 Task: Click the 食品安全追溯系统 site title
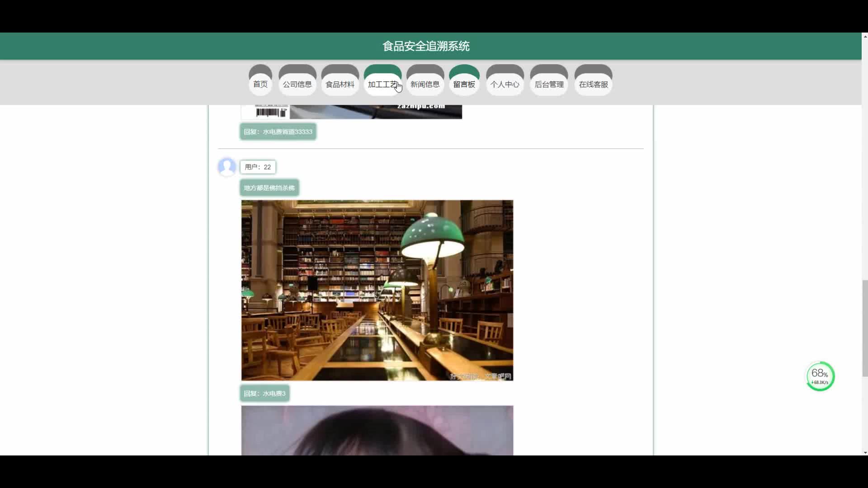pos(426,46)
